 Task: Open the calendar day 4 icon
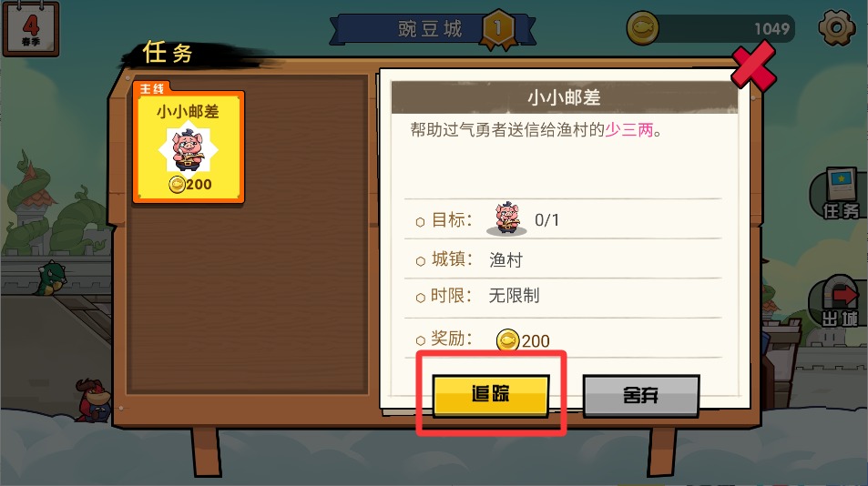pyautogui.click(x=31, y=28)
